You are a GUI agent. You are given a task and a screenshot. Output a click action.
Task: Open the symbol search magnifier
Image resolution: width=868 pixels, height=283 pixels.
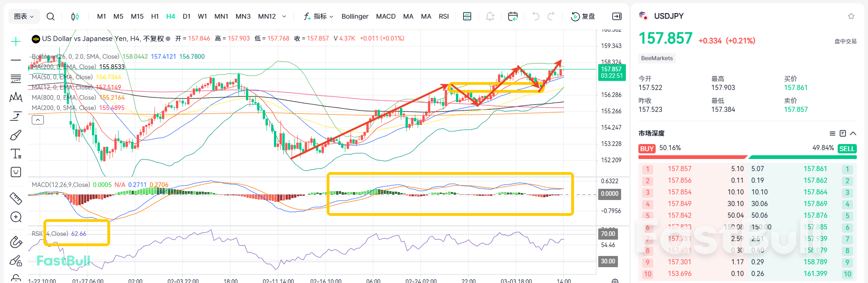(x=50, y=17)
